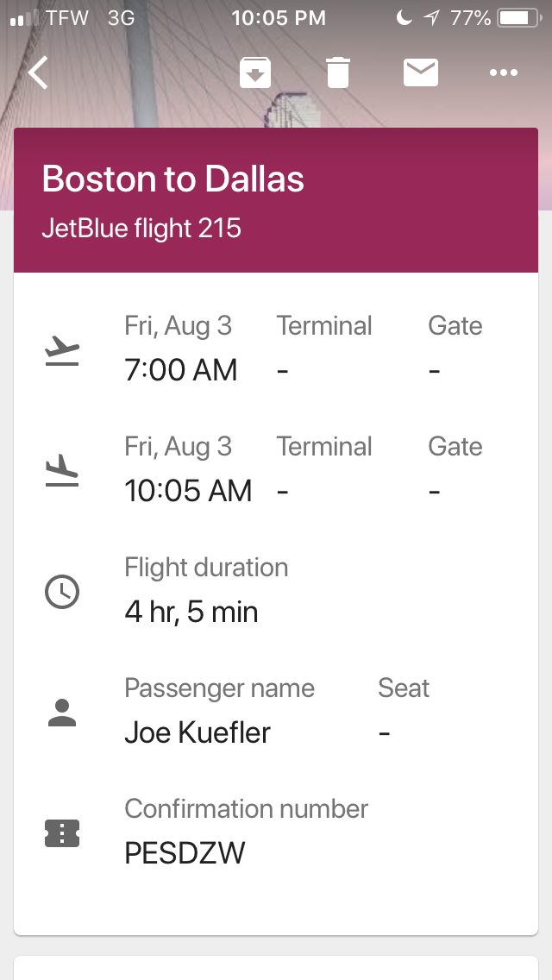Tap the flight duration clock icon
The width and height of the screenshot is (552, 980).
point(62,592)
